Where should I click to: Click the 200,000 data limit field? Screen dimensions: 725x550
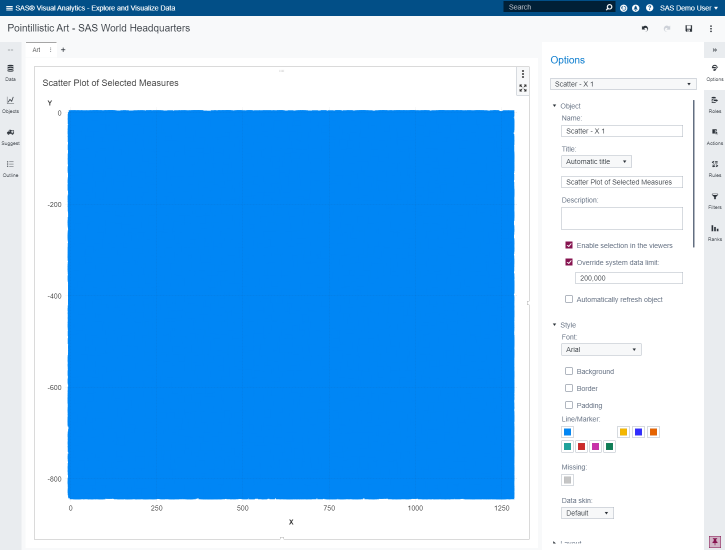point(628,278)
